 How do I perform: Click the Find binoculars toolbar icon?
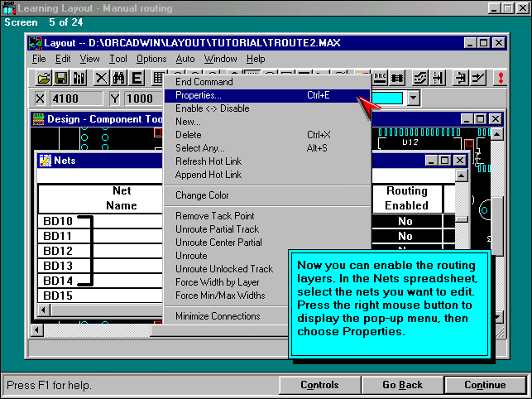[118, 78]
